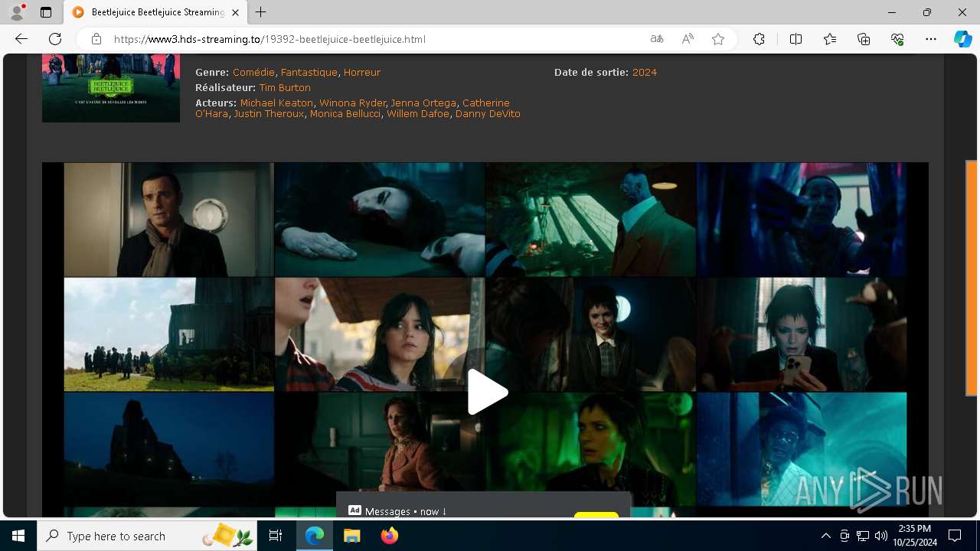Open Microsoft Edge from the taskbar
Viewport: 980px width, 551px height.
(x=315, y=536)
